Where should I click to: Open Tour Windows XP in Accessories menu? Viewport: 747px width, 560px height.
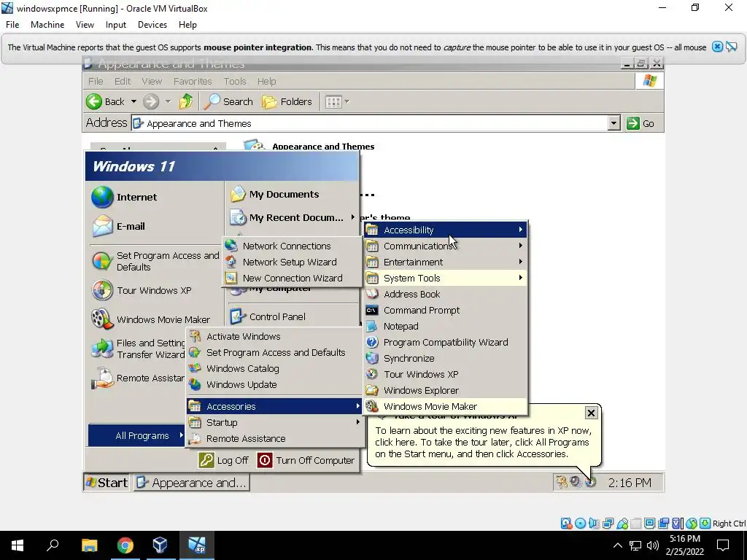point(446,374)
